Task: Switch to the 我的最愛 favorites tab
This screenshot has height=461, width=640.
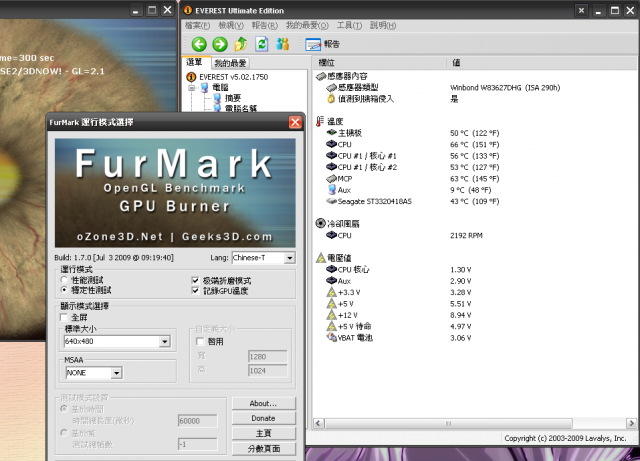Action: pyautogui.click(x=231, y=63)
